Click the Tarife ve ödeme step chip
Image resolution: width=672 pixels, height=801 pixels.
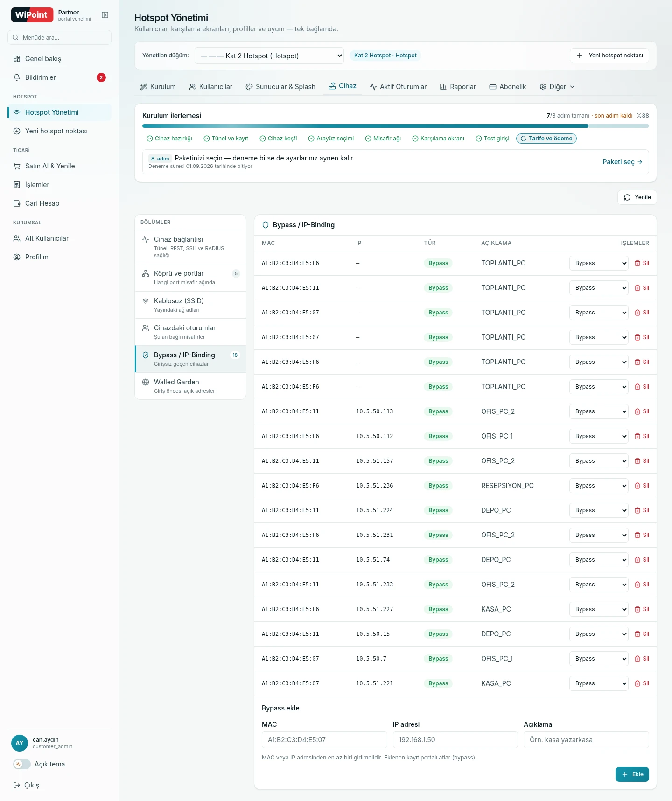[546, 139]
